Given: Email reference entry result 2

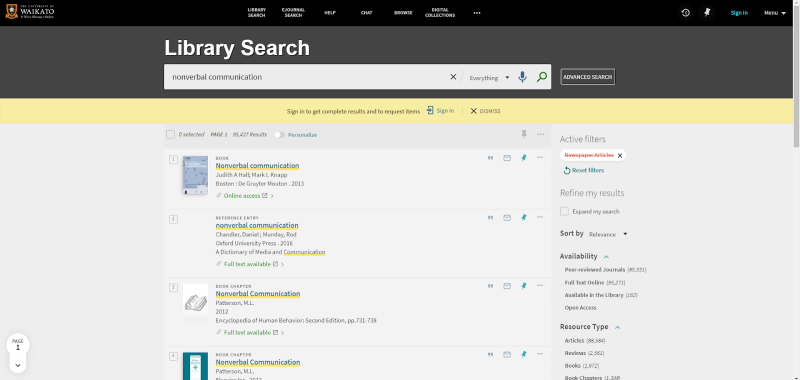Looking at the screenshot, I should [x=507, y=218].
